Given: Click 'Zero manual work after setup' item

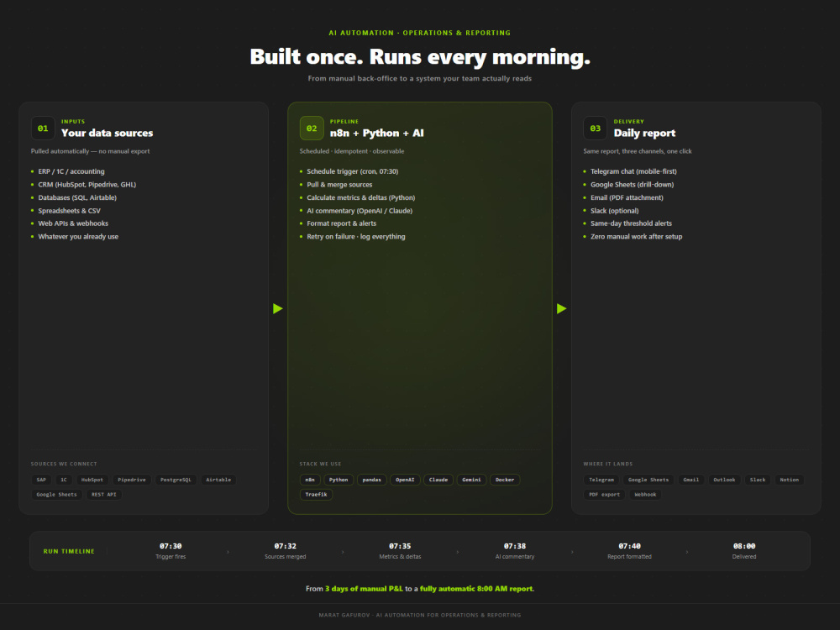Looking at the screenshot, I should (x=637, y=236).
